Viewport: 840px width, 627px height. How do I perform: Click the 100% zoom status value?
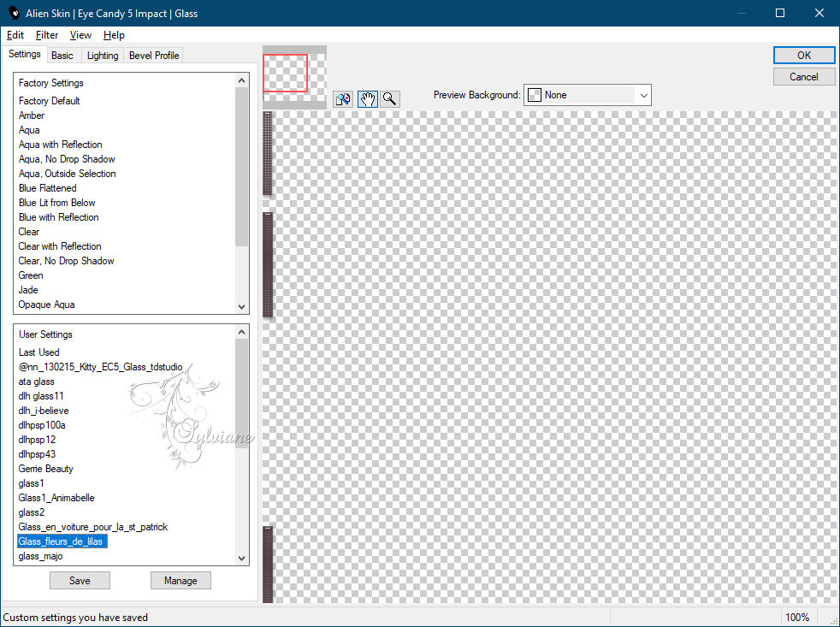tap(797, 617)
